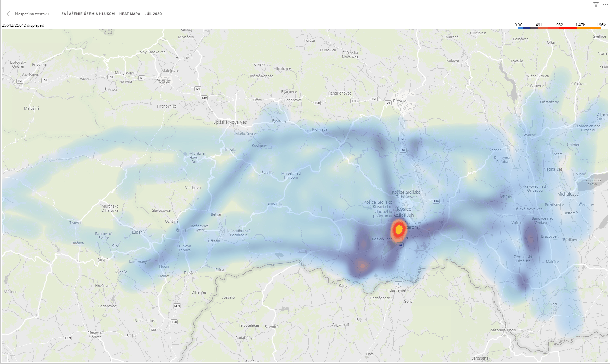The image size is (610, 364).
Task: Select the 'Naspäť na zostavu' link
Action: pos(32,14)
